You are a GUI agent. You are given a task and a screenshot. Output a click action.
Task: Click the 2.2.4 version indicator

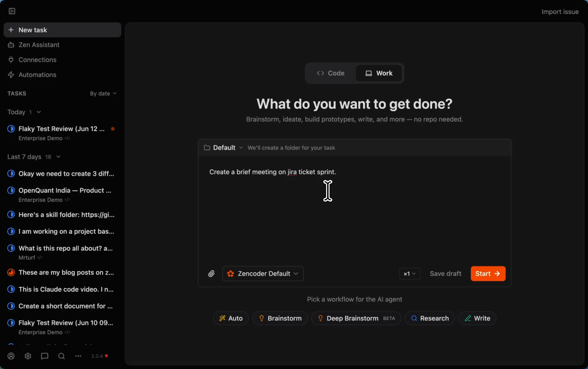point(99,356)
